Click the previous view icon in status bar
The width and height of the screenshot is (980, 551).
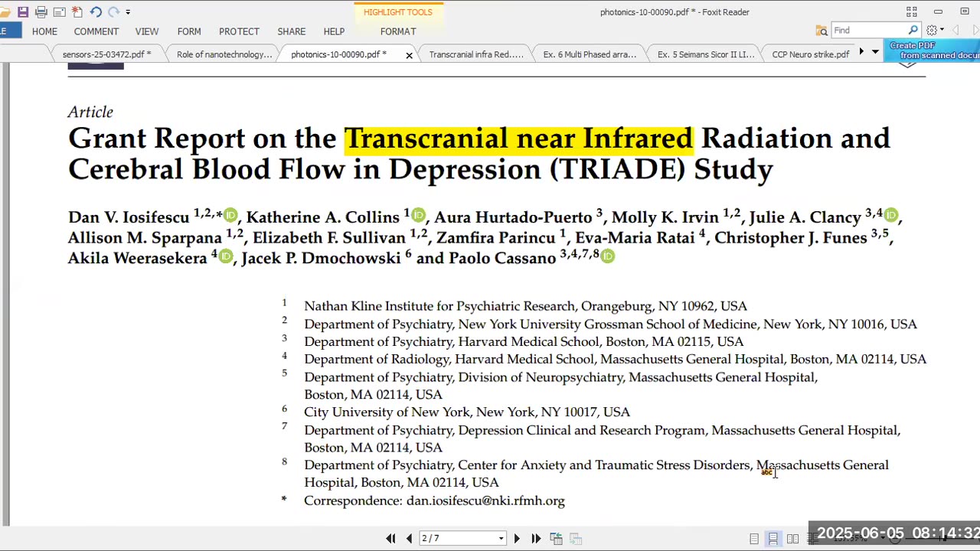click(x=556, y=539)
